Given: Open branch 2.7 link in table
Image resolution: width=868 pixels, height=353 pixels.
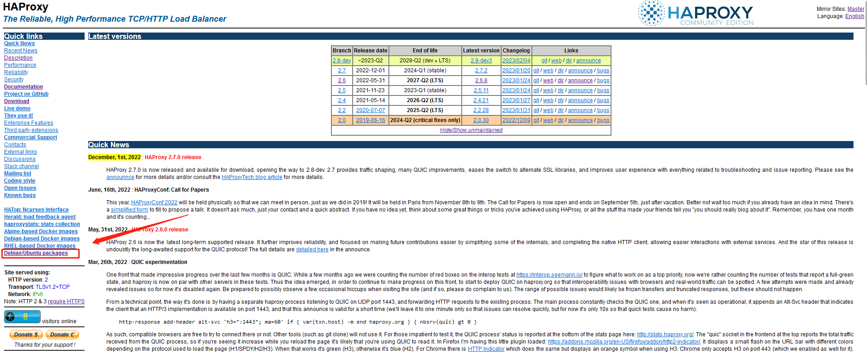Looking at the screenshot, I should (x=342, y=71).
